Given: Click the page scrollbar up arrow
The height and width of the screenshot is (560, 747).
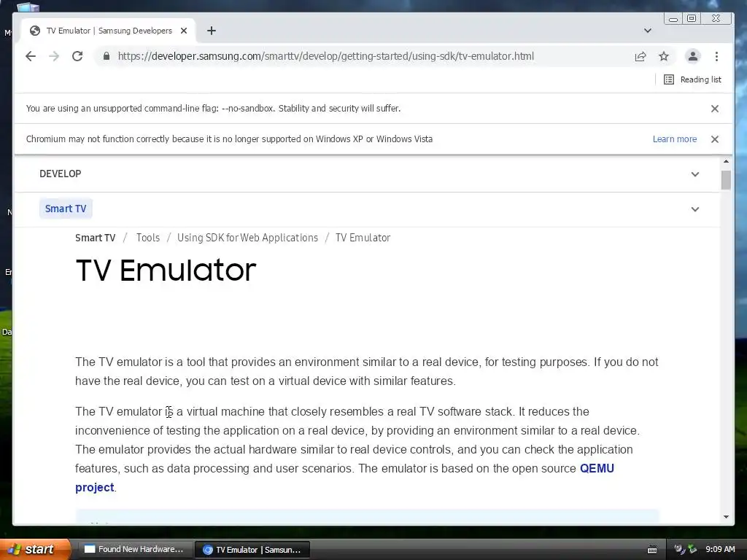Looking at the screenshot, I should tap(726, 162).
